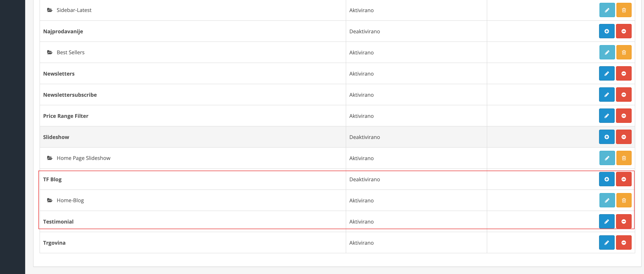Select the Newsletters module name
The height and width of the screenshot is (274, 644).
click(x=59, y=74)
